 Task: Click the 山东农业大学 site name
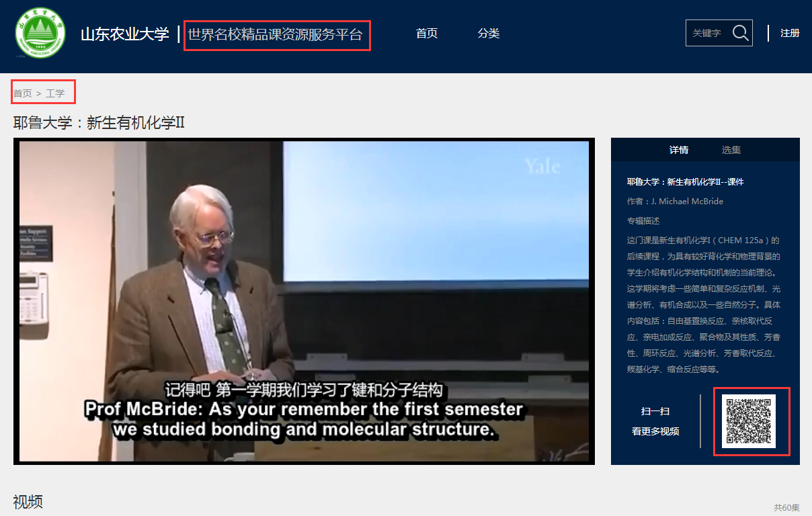coord(125,34)
